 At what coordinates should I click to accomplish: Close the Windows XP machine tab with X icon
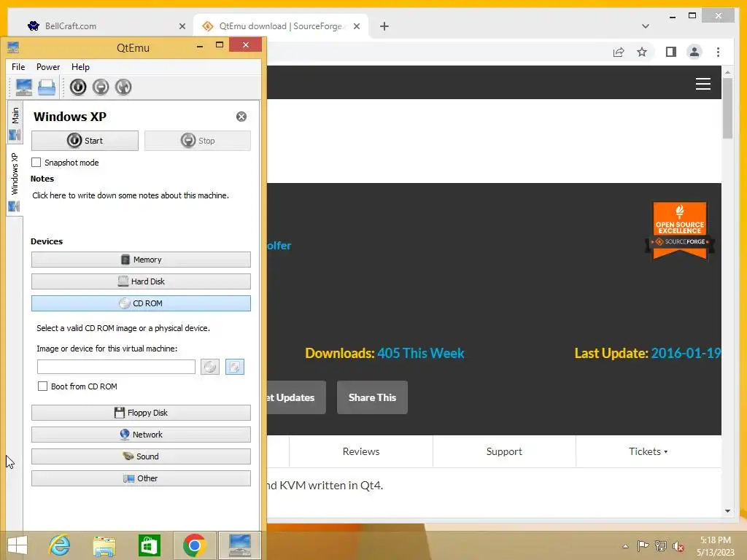pos(241,117)
